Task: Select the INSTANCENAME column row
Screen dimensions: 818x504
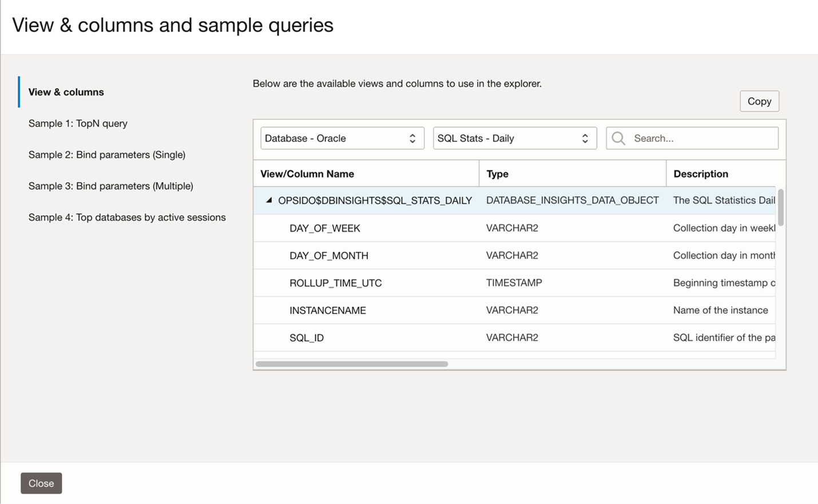Action: [x=328, y=311]
